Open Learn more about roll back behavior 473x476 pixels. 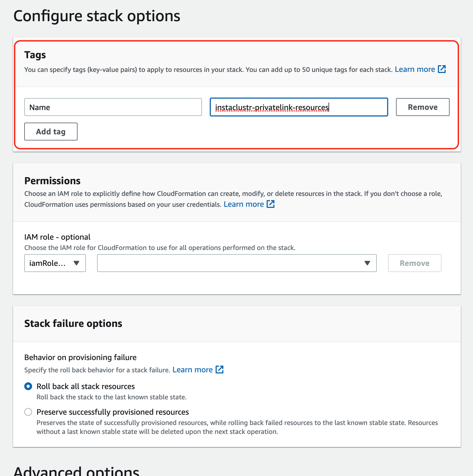192,370
